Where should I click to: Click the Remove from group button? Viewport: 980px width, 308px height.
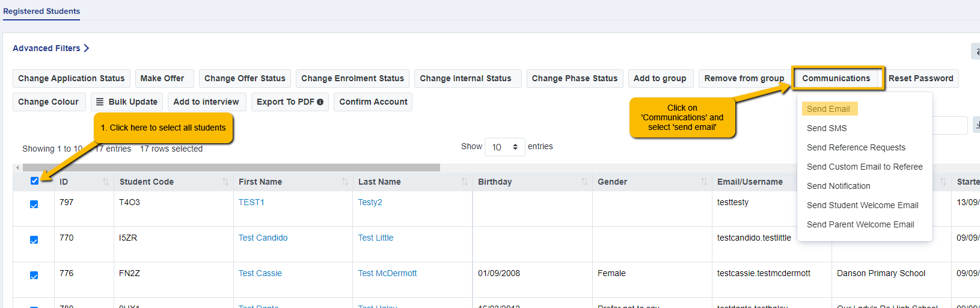[x=744, y=78]
